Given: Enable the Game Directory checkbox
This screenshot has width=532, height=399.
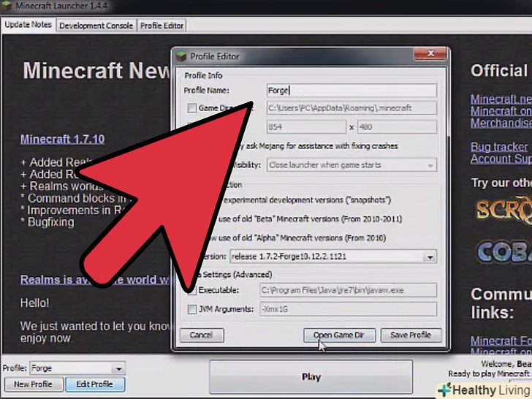Looking at the screenshot, I should pos(192,108).
